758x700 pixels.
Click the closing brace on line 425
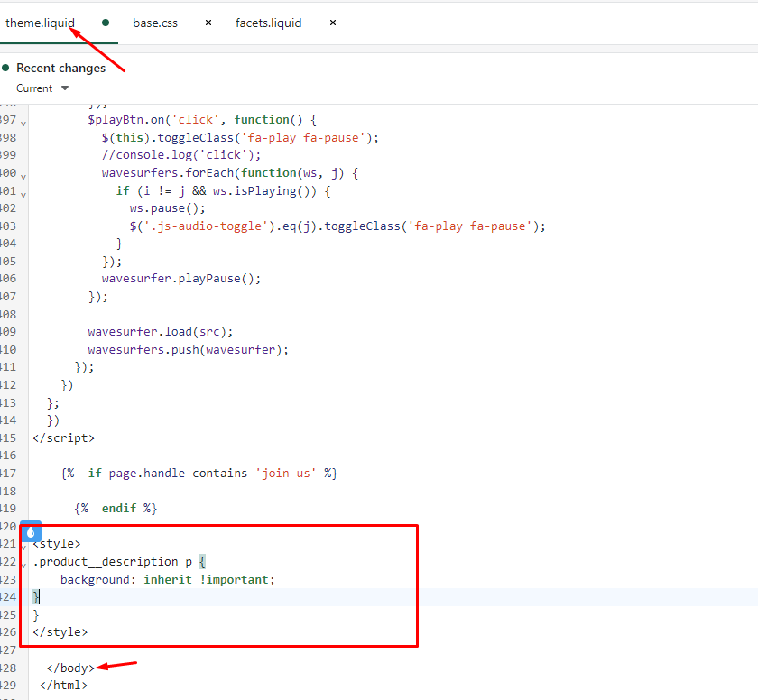(36, 614)
